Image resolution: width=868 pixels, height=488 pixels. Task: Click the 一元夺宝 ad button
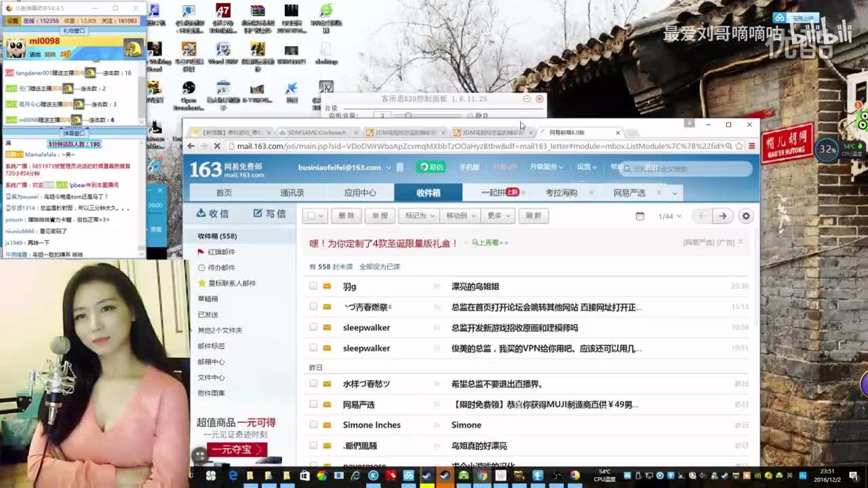pyautogui.click(x=237, y=449)
